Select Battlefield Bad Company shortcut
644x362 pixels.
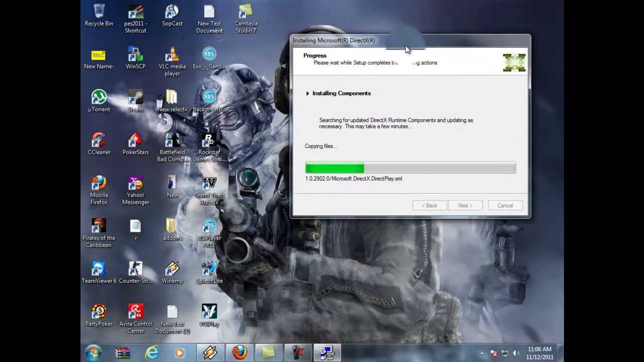tap(172, 148)
